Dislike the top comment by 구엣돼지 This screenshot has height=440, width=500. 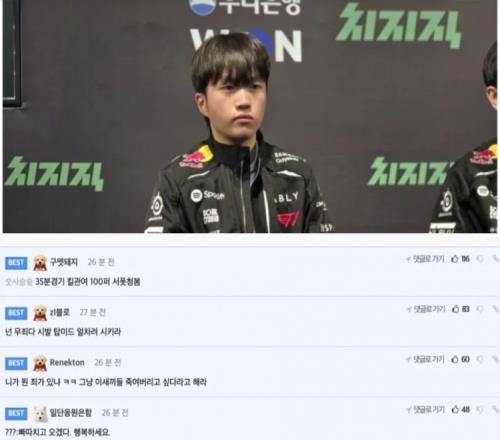(x=480, y=259)
